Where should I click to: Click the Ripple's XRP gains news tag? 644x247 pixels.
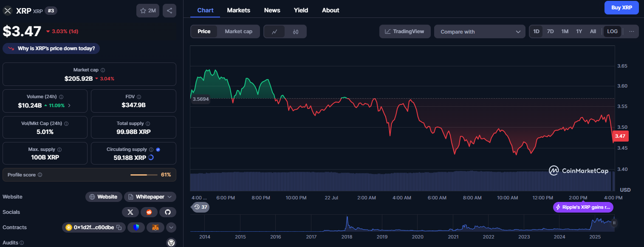(583, 207)
